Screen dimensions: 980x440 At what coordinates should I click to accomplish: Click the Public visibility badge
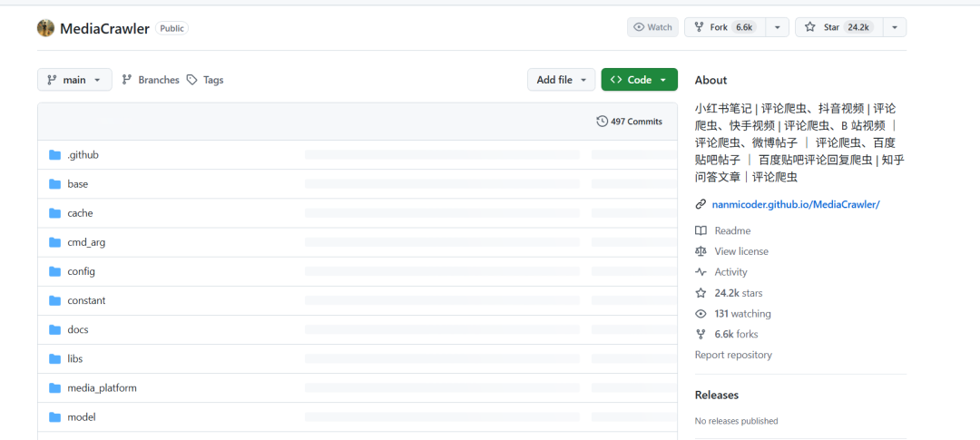[x=171, y=28]
